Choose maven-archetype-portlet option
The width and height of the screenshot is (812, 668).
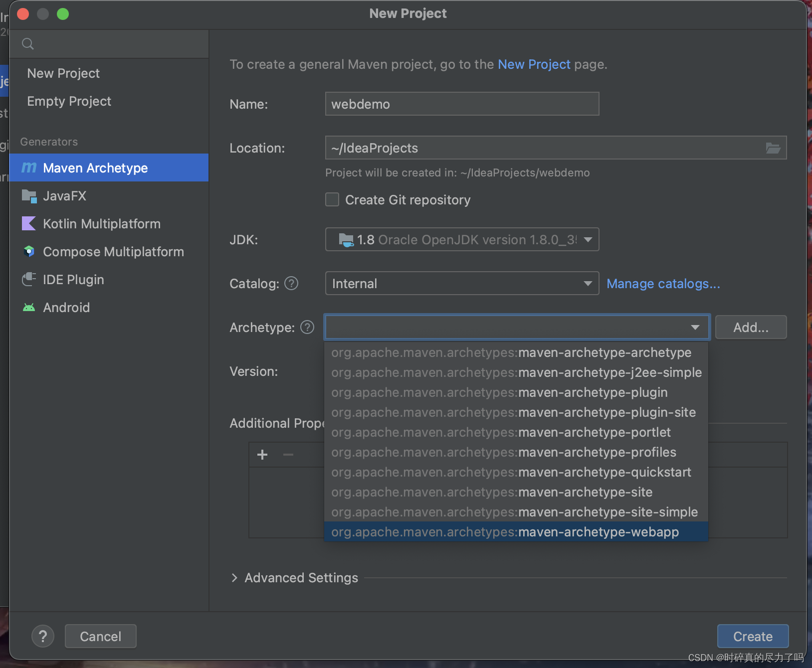pyautogui.click(x=516, y=432)
